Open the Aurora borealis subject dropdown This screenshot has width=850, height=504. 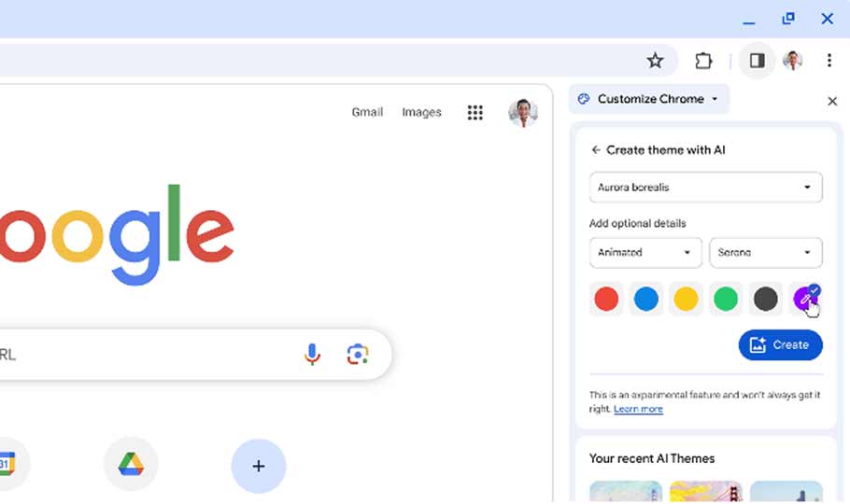[x=705, y=187]
